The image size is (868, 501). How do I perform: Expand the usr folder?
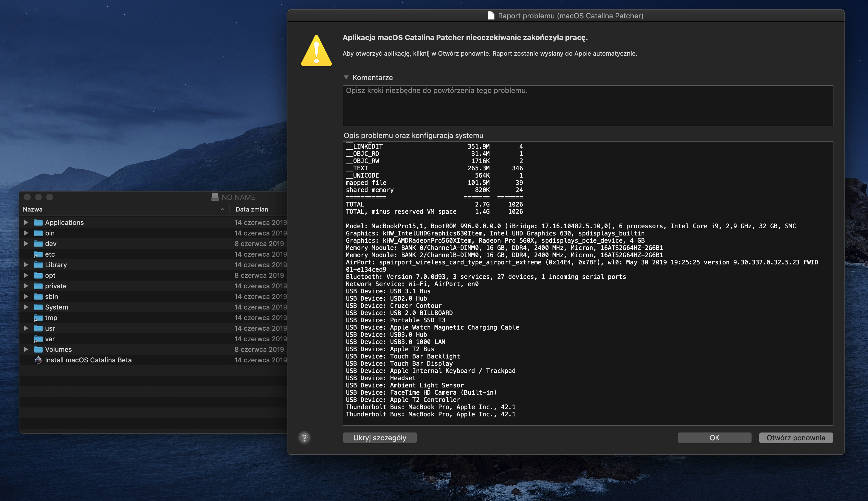tap(26, 328)
